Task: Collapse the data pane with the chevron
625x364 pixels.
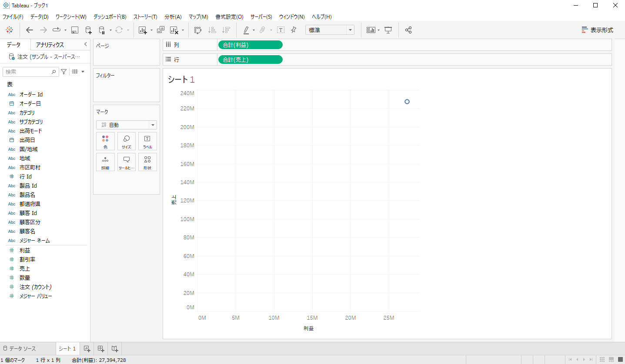Action: [x=85, y=44]
